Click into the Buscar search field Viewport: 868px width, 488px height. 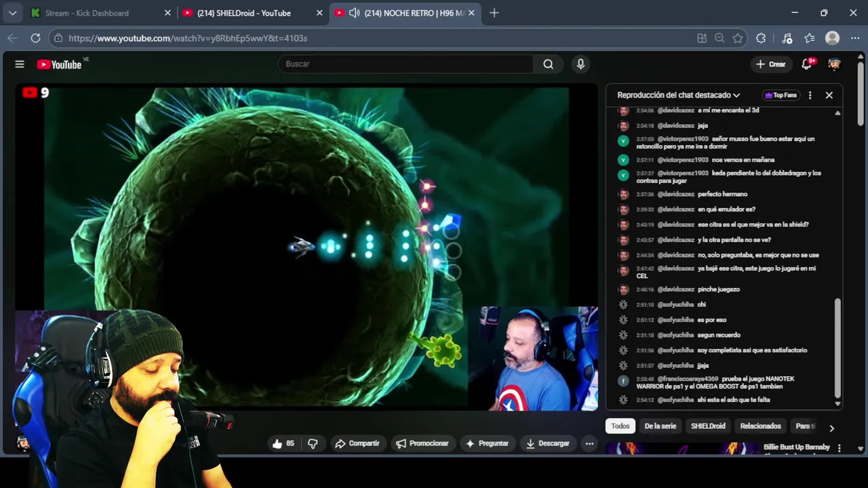point(406,64)
